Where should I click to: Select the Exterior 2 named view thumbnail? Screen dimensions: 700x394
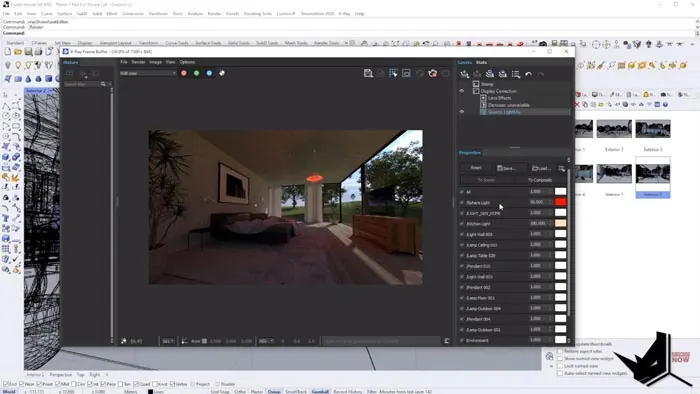click(614, 129)
